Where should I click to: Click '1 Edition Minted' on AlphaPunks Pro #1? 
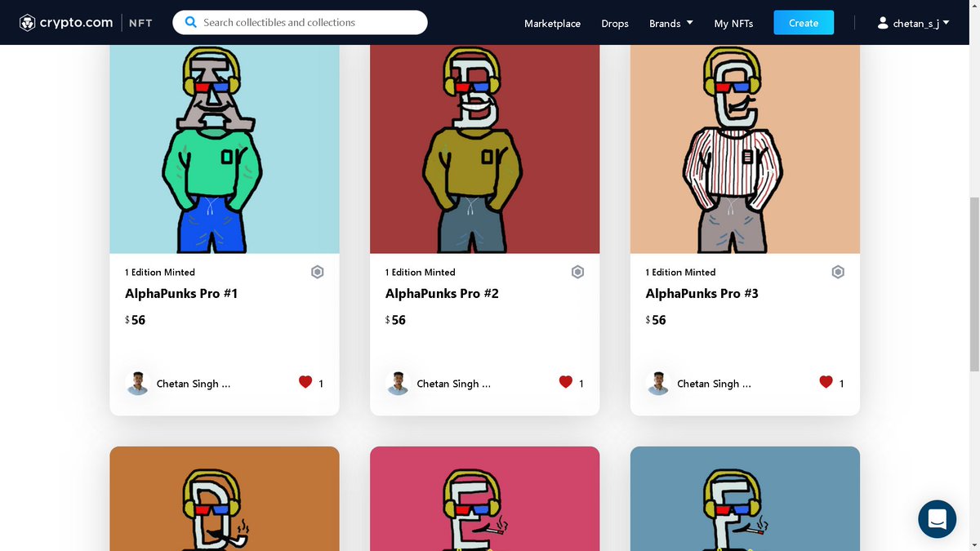click(160, 273)
